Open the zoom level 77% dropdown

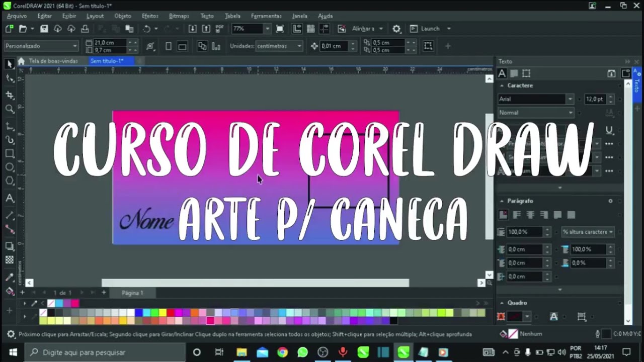[267, 29]
